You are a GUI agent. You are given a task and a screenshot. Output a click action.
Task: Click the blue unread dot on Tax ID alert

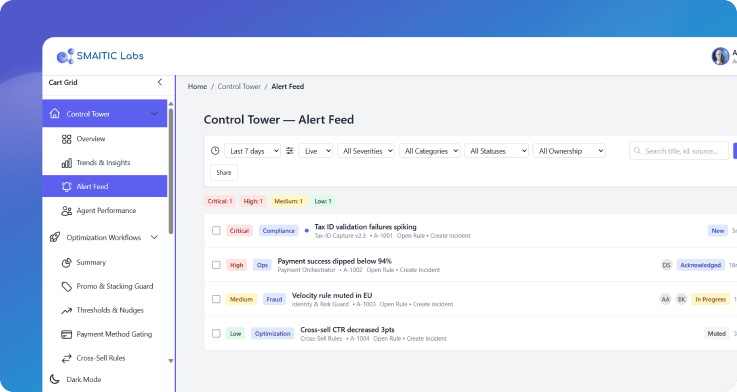[x=306, y=231]
